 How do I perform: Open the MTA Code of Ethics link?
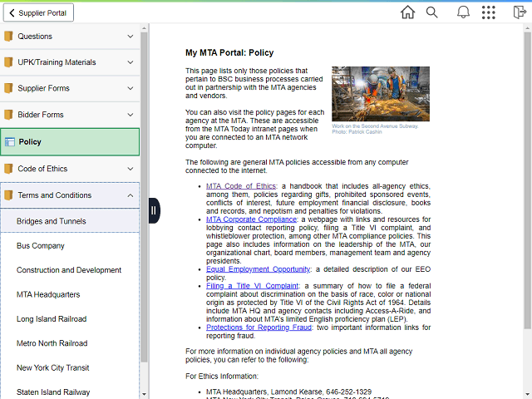click(241, 186)
